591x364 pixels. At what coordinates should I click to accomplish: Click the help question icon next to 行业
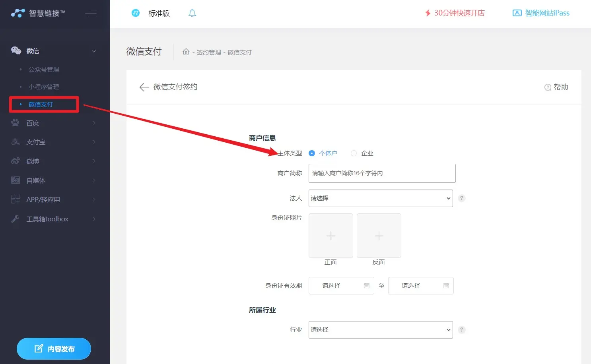coord(461,330)
